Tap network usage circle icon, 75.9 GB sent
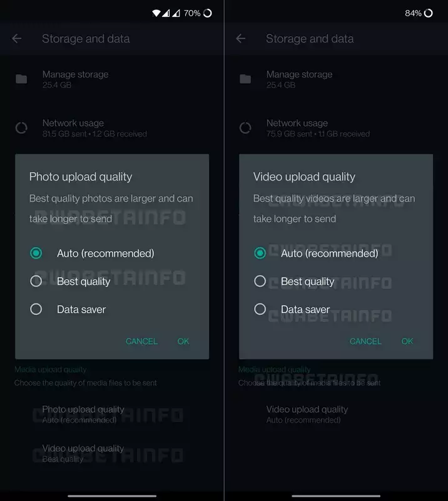 245,128
